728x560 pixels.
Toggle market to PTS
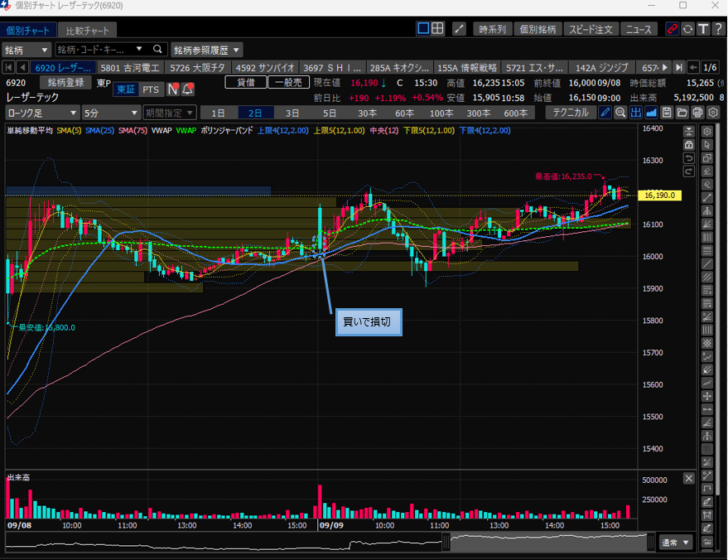[150, 89]
